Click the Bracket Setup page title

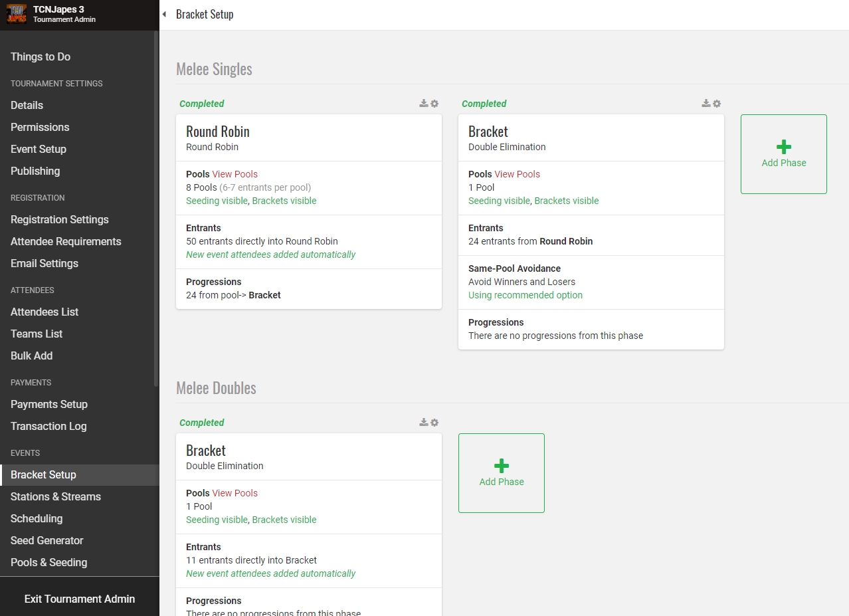205,14
